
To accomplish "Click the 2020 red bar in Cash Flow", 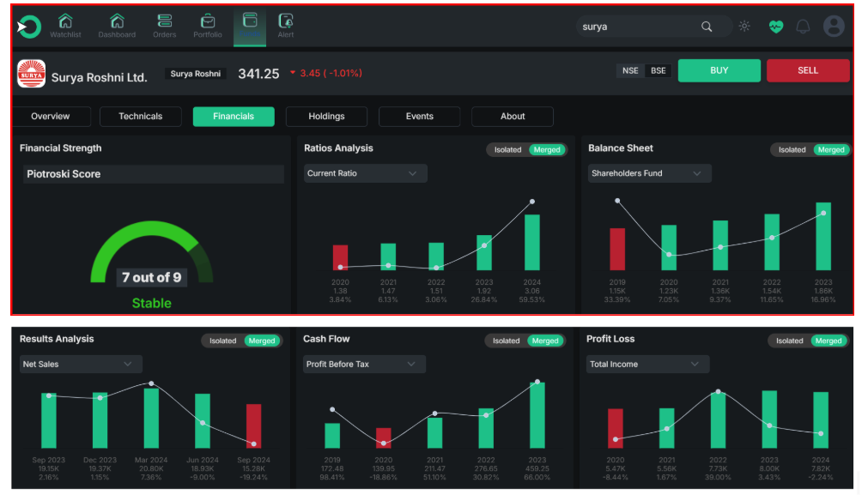I will point(384,438).
